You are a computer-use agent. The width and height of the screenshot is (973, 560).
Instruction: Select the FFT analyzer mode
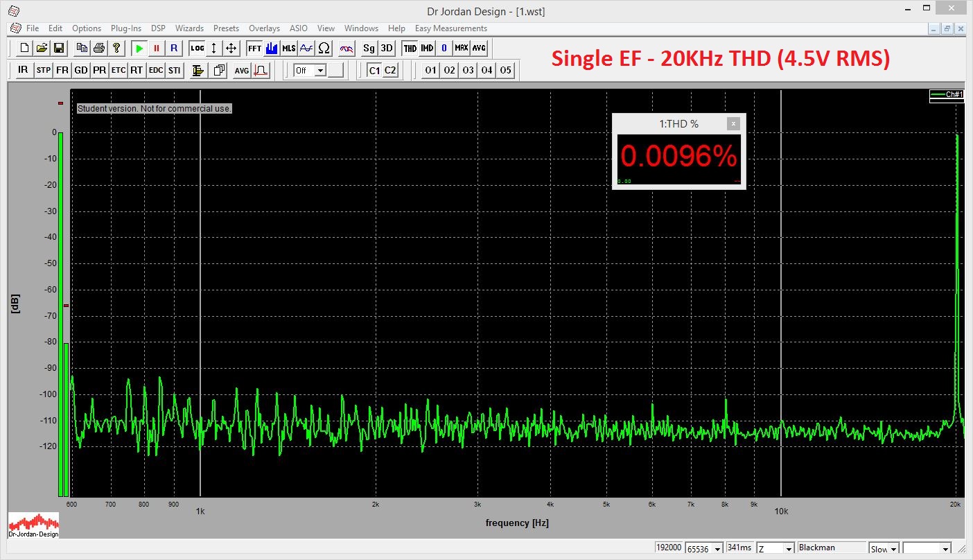[x=254, y=48]
